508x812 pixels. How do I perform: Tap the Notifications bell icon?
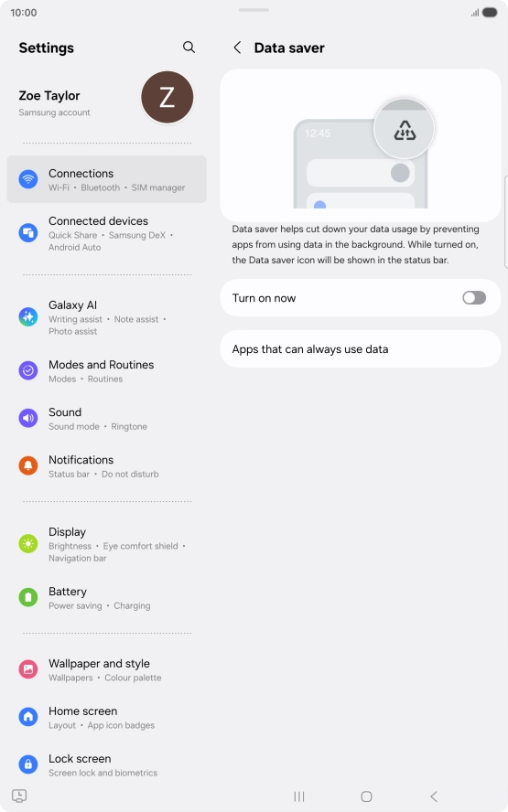click(28, 465)
